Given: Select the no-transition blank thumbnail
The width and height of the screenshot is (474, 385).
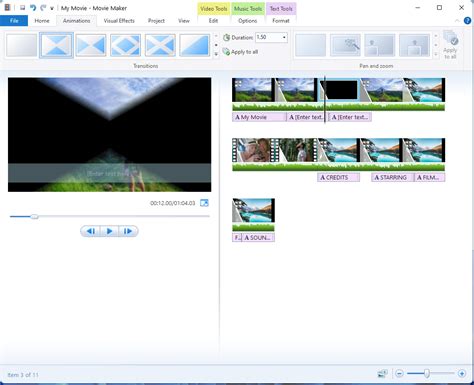Looking at the screenshot, I should (x=21, y=45).
